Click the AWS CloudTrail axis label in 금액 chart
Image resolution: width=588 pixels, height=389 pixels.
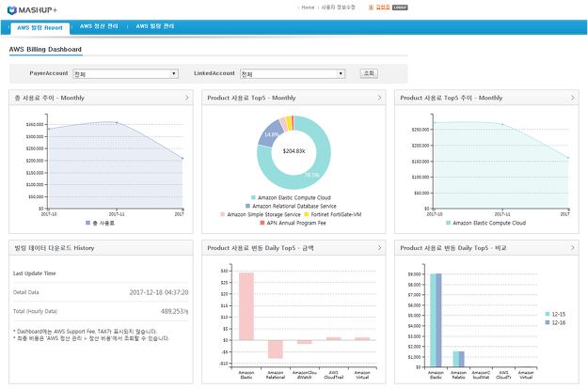(x=333, y=375)
